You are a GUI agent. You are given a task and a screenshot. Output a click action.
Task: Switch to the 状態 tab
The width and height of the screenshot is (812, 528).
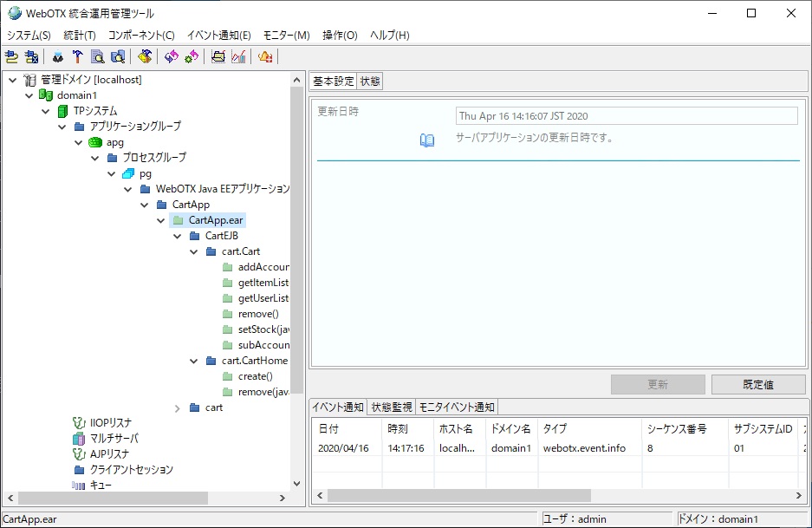click(x=370, y=81)
